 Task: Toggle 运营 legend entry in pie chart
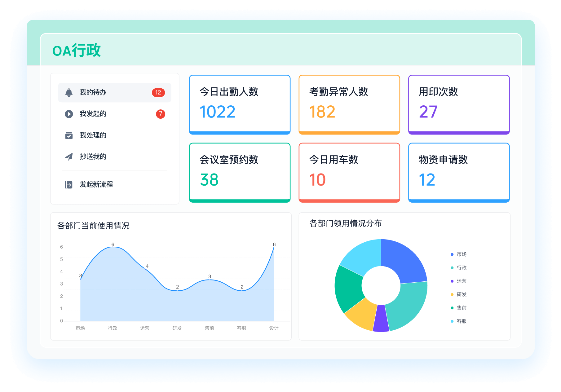tap(461, 281)
